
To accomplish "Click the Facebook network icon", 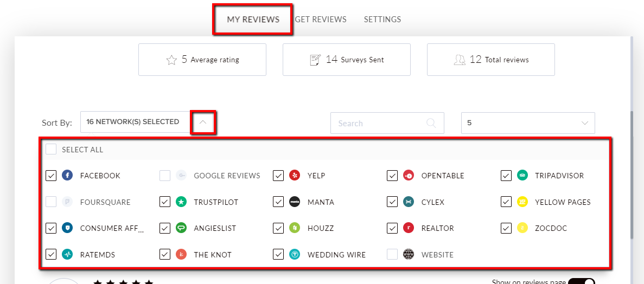I will [x=67, y=176].
